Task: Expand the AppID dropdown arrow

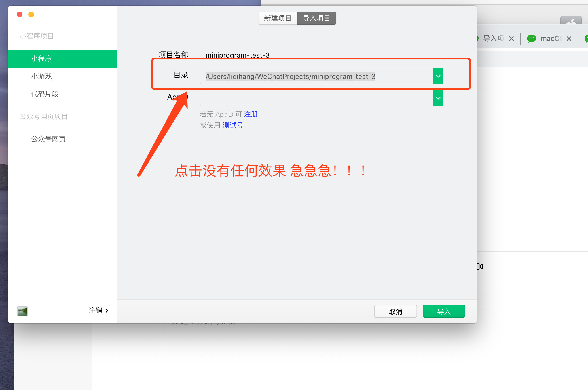Action: click(x=438, y=98)
